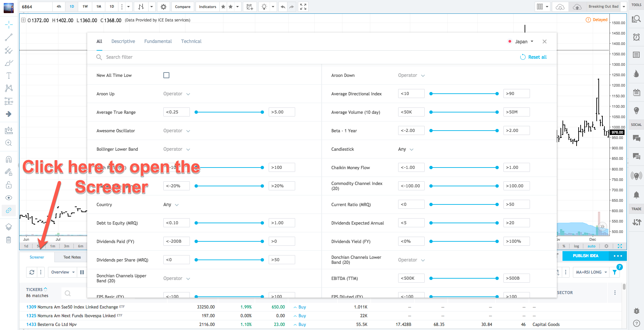
Task: Open the Indicators button
Action: pos(208,7)
